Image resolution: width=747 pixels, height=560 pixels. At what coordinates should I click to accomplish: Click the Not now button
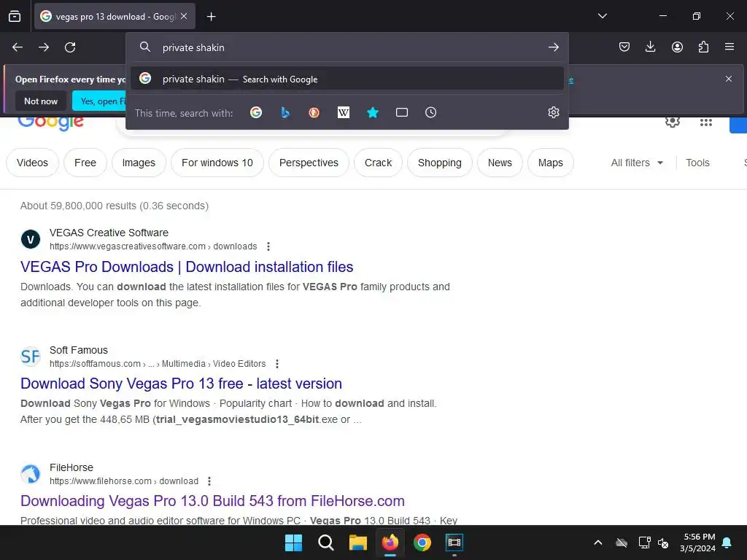[x=41, y=101]
